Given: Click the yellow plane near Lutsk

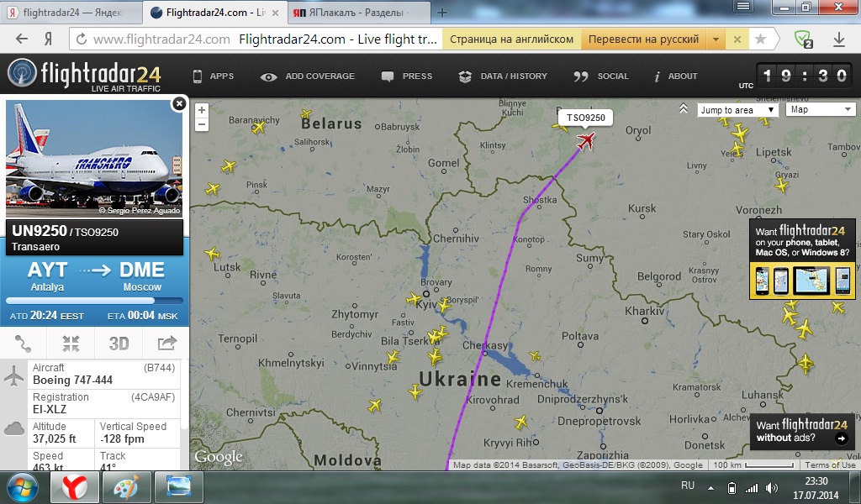Looking at the screenshot, I should tap(212, 254).
